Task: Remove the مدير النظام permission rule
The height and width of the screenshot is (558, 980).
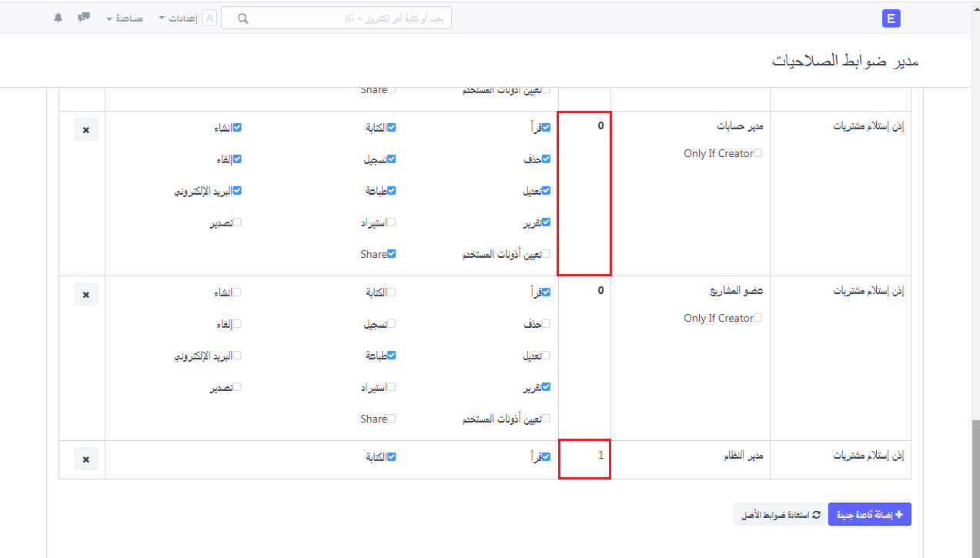Action: (x=86, y=459)
